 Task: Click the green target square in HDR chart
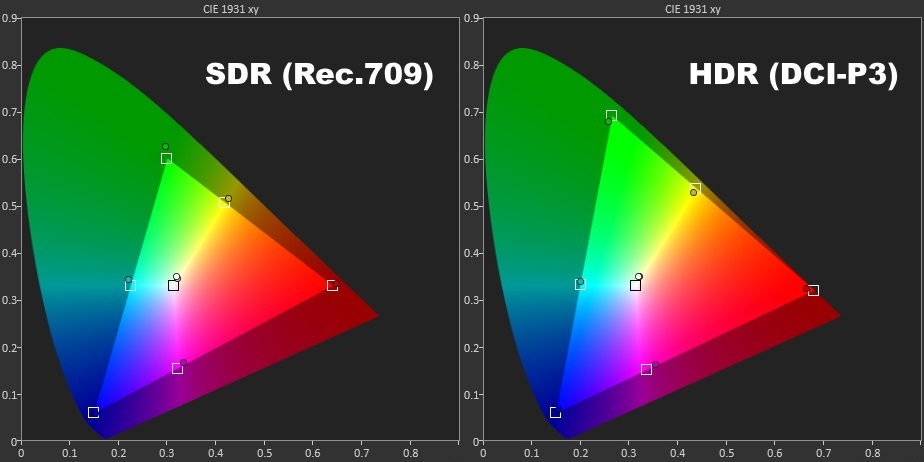tap(612, 116)
